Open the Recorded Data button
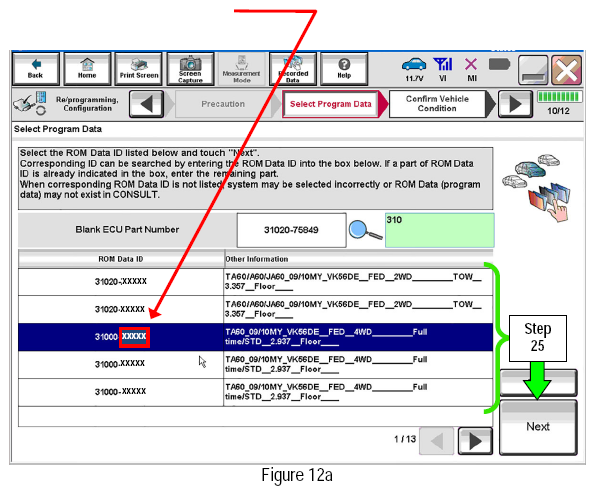Screen dimensions: 595x495 pyautogui.click(x=293, y=69)
